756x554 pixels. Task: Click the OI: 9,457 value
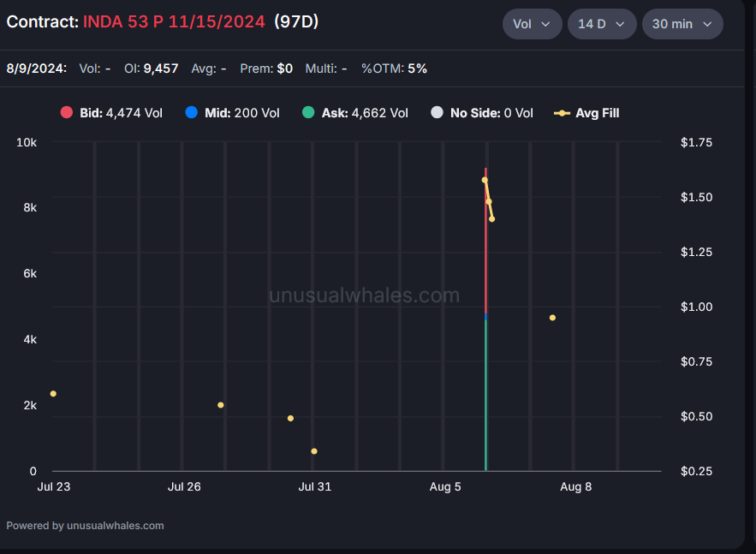tap(152, 69)
